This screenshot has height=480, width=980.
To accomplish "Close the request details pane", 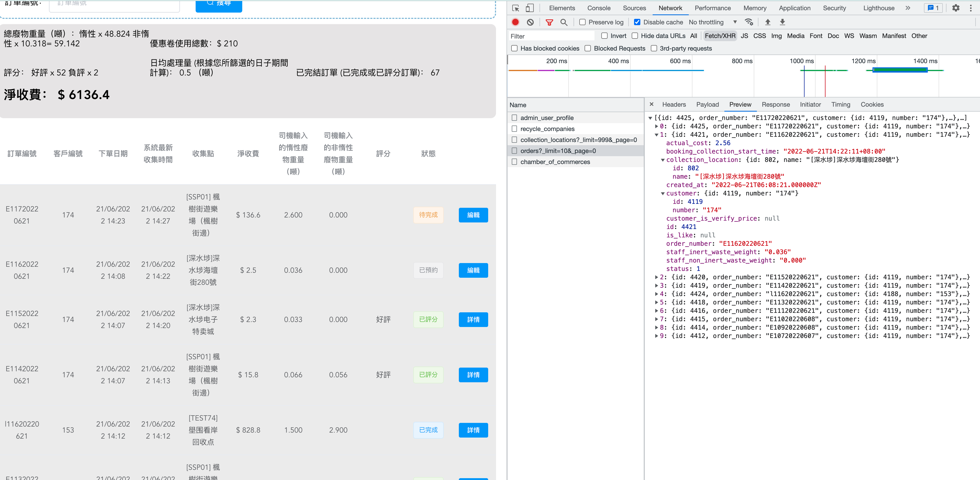I will [x=651, y=104].
